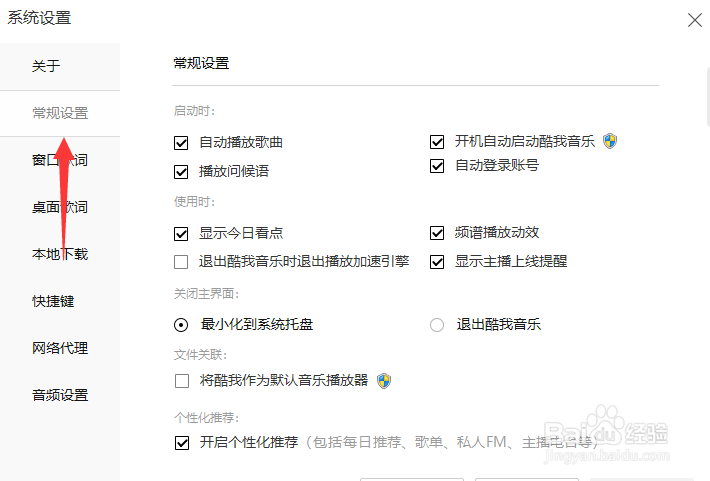This screenshot has width=710, height=481.
Task: Open 本地下载 settings section
Action: (60, 254)
